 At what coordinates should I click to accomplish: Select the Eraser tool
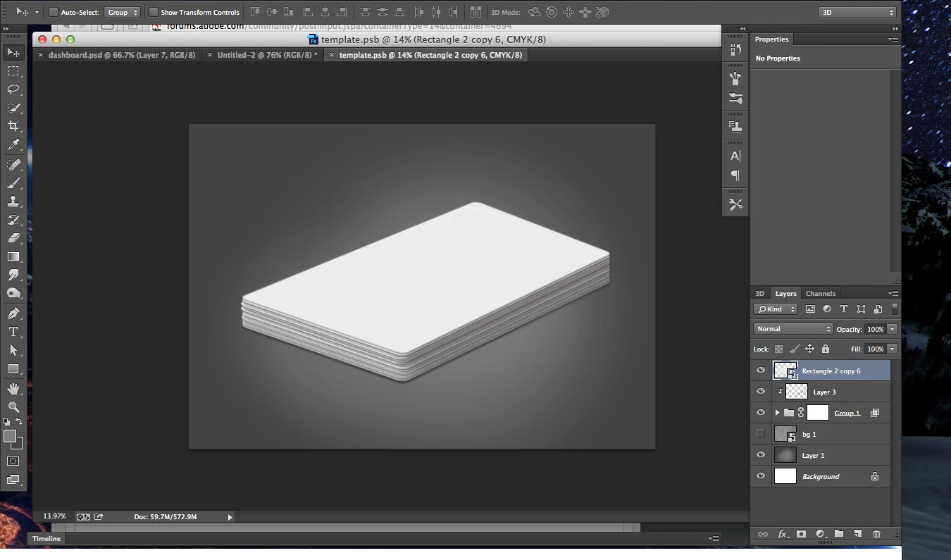pyautogui.click(x=13, y=238)
